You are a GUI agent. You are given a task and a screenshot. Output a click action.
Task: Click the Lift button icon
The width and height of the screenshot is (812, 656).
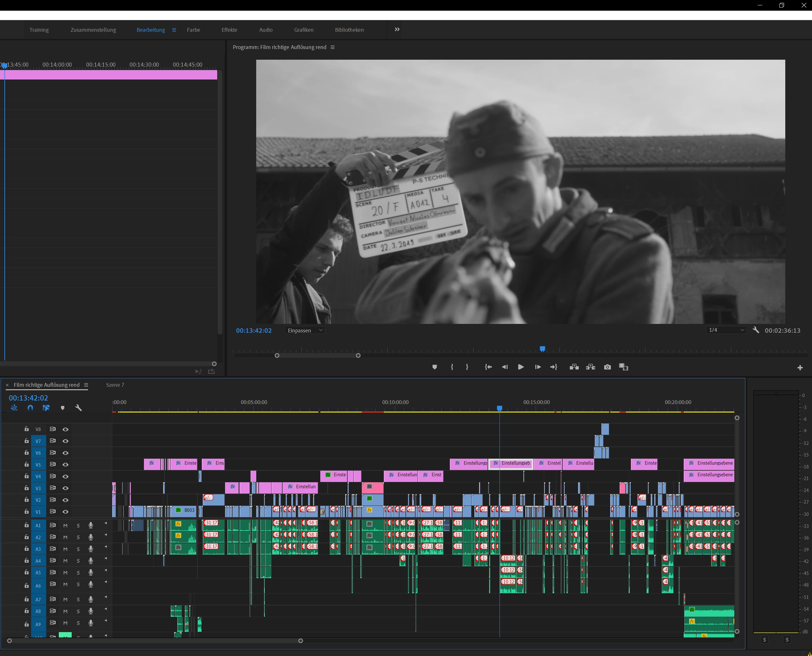point(574,367)
